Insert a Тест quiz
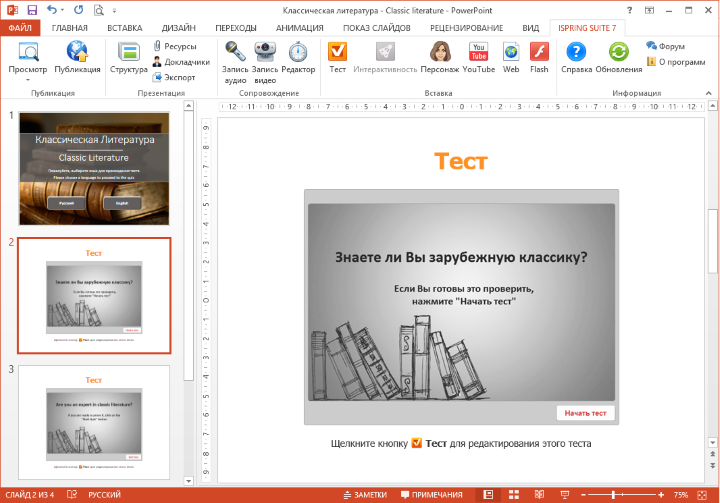 [x=338, y=57]
